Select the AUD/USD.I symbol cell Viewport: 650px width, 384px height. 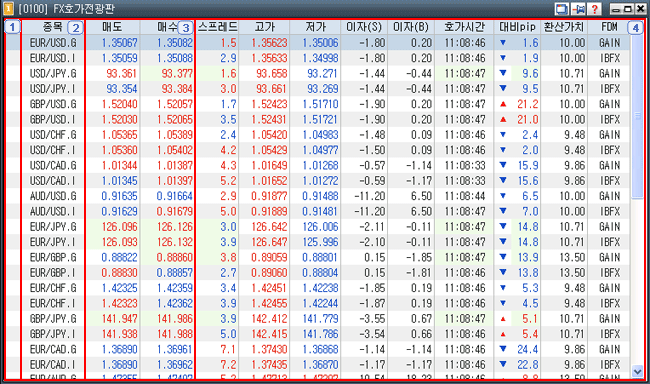pyautogui.click(x=53, y=211)
